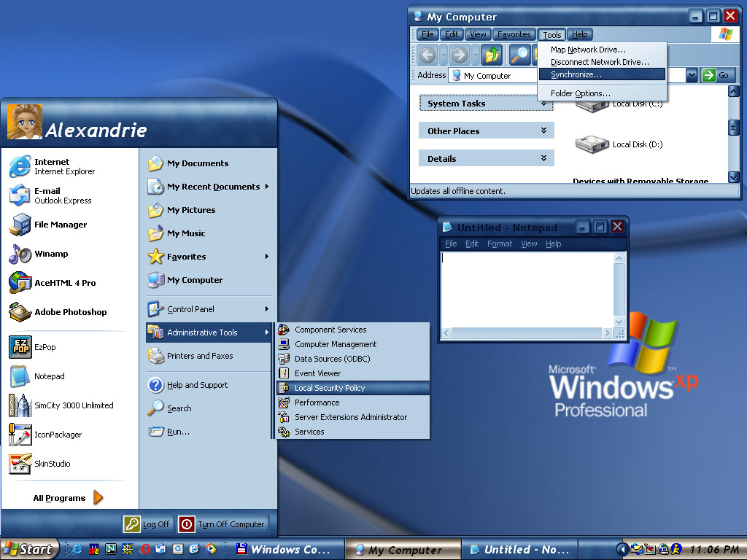Screen dimensions: 747x560
Task: Launch Outlook Express E-mail entry
Action: click(69, 195)
